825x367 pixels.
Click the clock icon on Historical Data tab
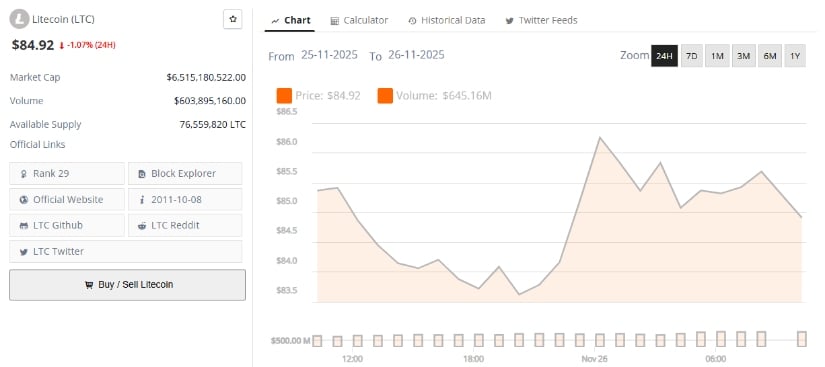click(x=412, y=21)
